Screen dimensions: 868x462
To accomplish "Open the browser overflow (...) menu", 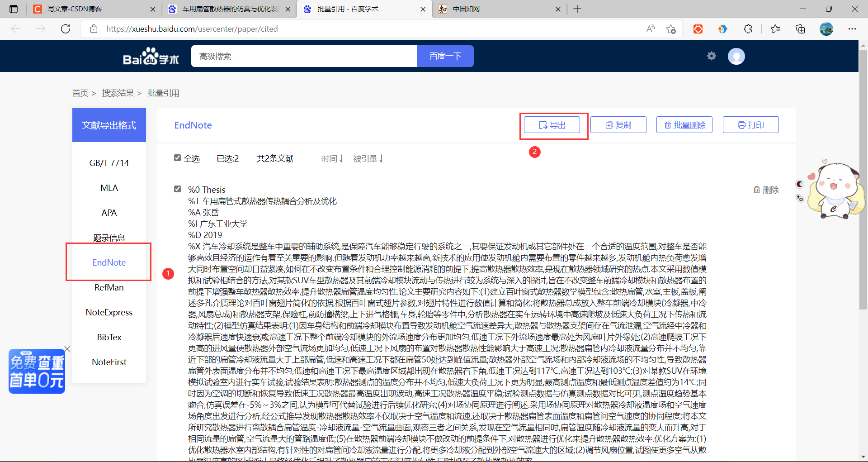I will click(x=853, y=29).
